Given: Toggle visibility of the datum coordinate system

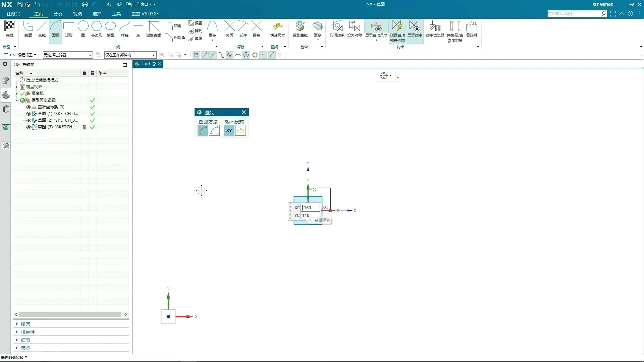Looking at the screenshot, I should coord(29,107).
